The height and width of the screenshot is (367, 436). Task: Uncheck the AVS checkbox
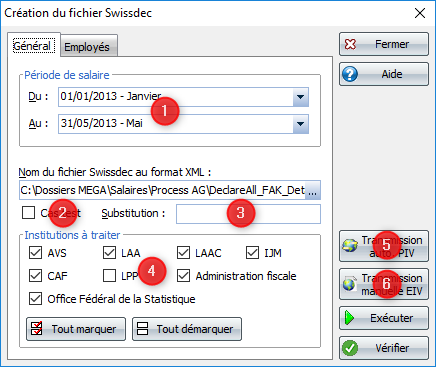coord(35,253)
